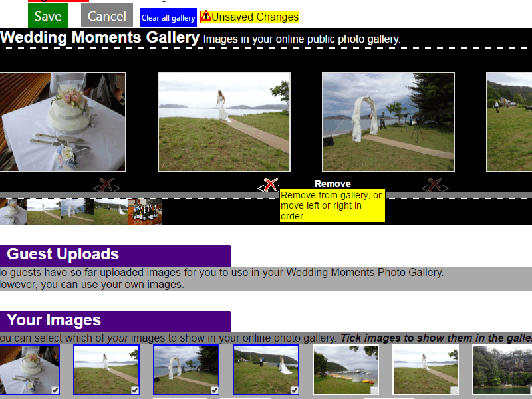Screen dimensions: 532x399
Task: Click the warning triangle beside Unsaved Changes
Action: (x=206, y=16)
